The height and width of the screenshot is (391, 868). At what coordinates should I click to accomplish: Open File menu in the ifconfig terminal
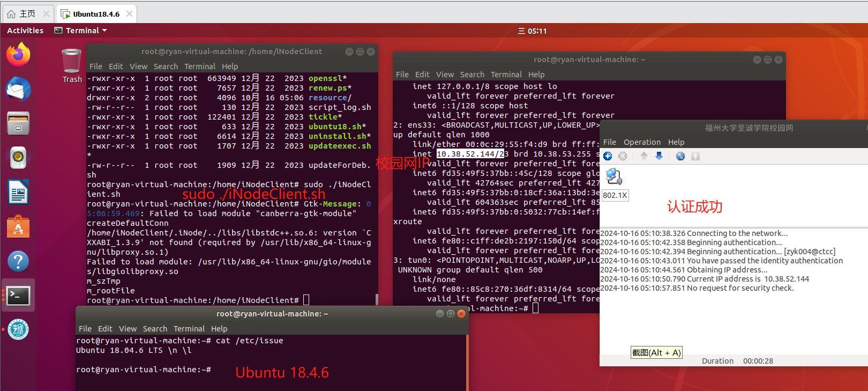[402, 75]
